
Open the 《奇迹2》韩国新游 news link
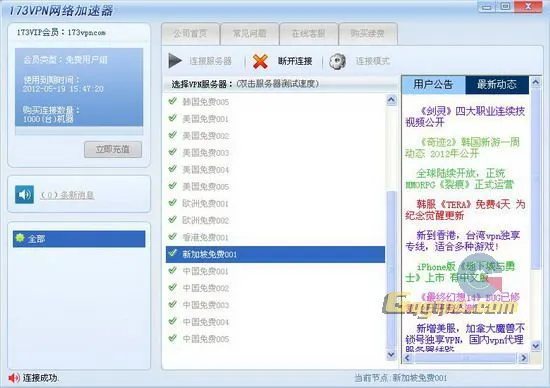pyautogui.click(x=463, y=148)
